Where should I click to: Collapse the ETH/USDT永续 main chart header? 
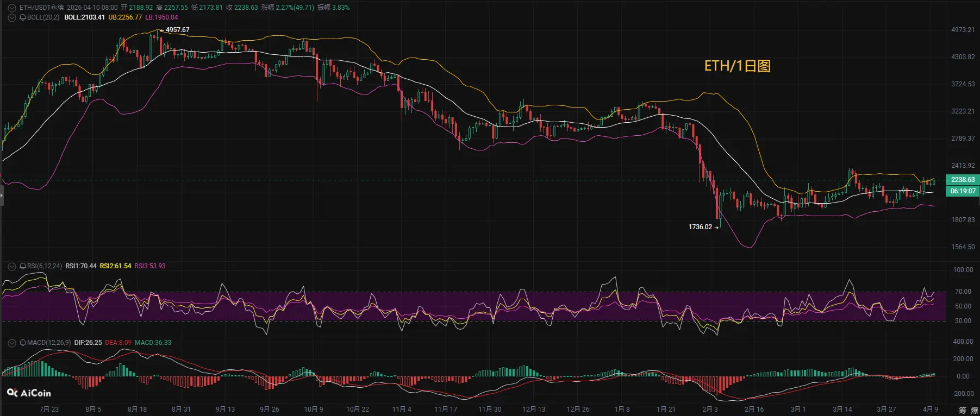(12, 8)
